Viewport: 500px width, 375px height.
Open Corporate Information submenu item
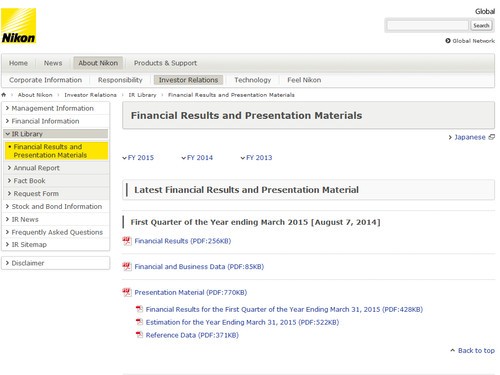point(46,80)
